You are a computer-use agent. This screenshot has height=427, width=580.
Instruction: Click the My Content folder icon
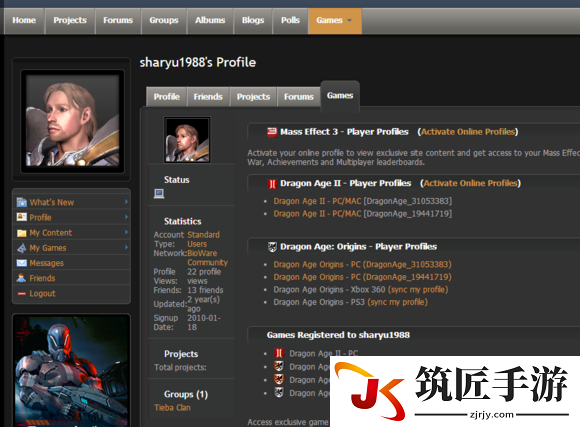(x=22, y=233)
